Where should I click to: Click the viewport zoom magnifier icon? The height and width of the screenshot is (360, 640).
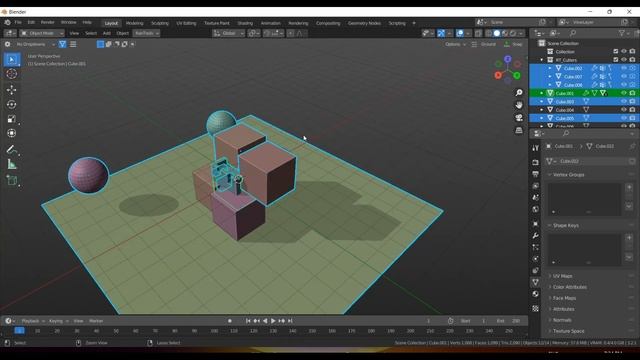[519, 93]
